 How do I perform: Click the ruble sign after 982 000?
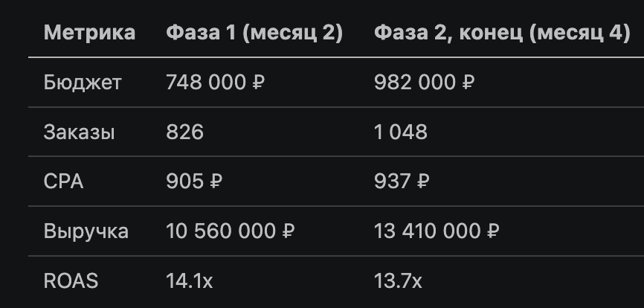(x=468, y=83)
